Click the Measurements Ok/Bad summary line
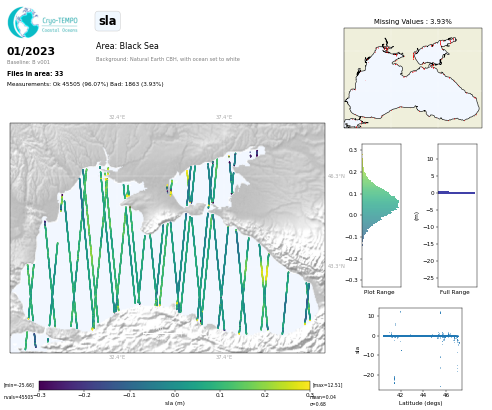 (x=85, y=84)
